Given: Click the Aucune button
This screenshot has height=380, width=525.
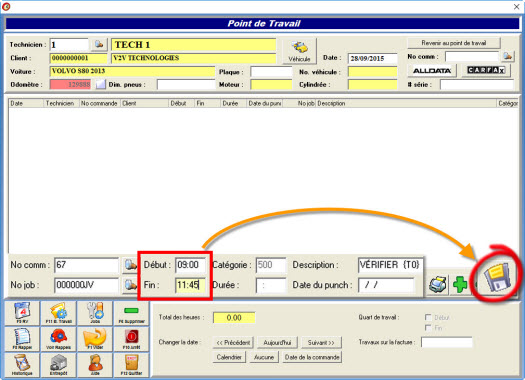Looking at the screenshot, I should point(264,357).
